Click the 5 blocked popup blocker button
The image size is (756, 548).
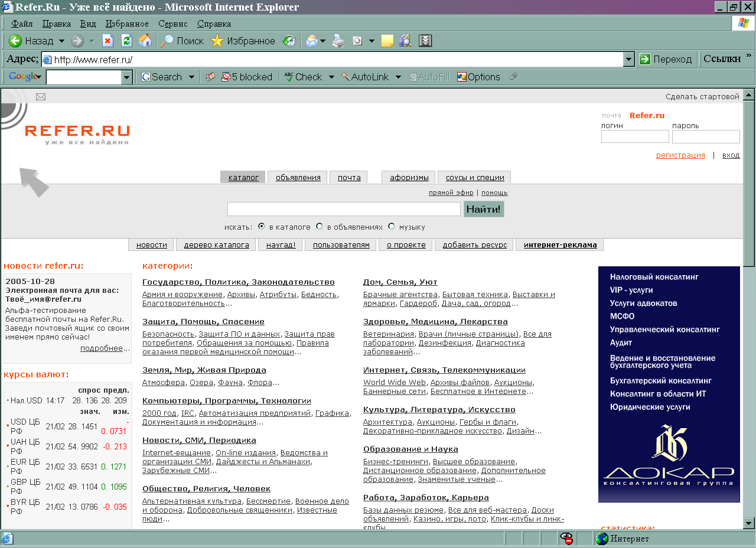click(x=247, y=77)
